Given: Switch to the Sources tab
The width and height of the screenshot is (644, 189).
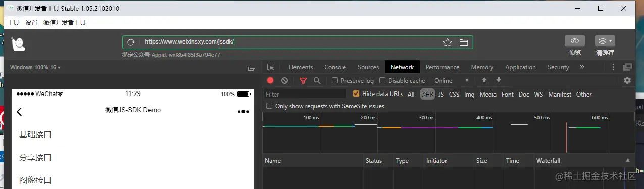Looking at the screenshot, I should pyautogui.click(x=368, y=67).
